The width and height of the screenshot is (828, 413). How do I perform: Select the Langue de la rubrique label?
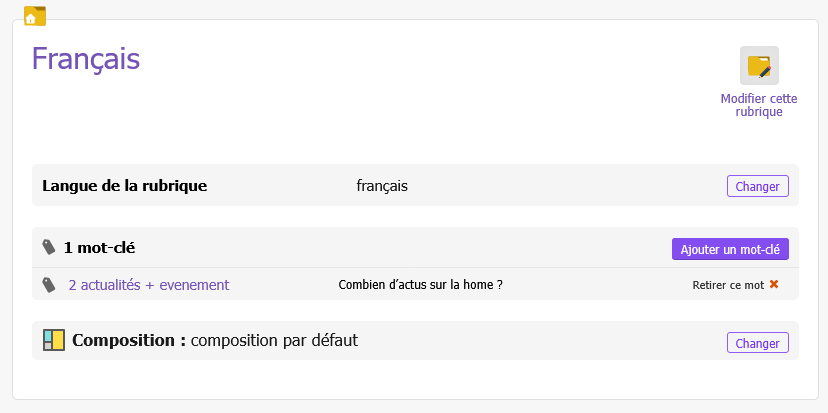tap(124, 186)
